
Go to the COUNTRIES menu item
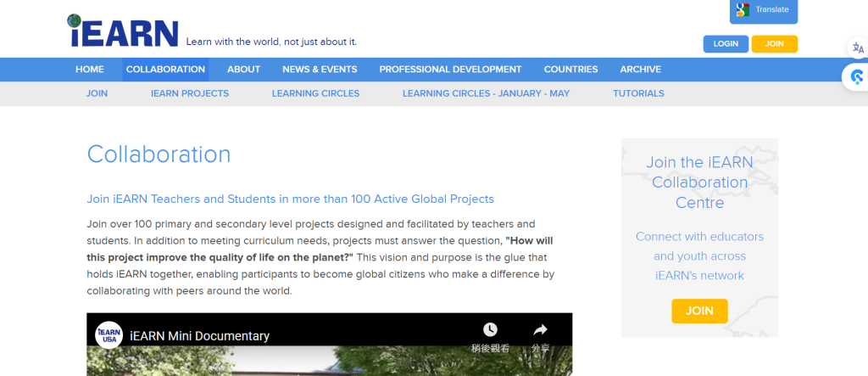[x=570, y=70]
